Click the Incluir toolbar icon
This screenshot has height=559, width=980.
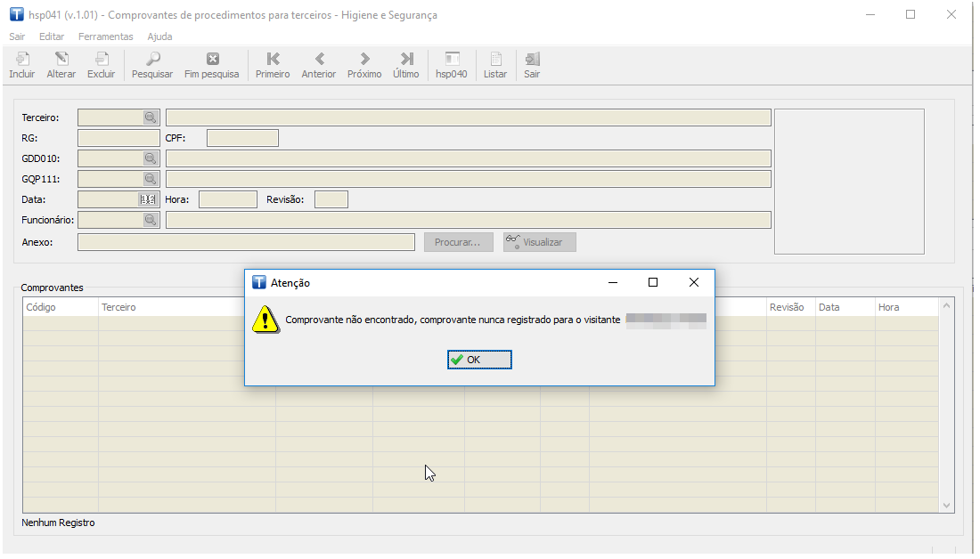22,60
